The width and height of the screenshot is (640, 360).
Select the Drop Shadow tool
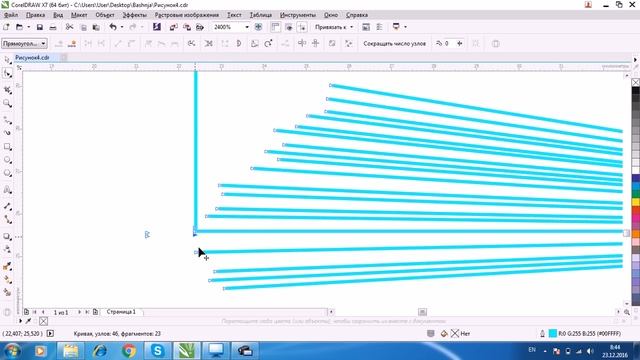click(7, 236)
